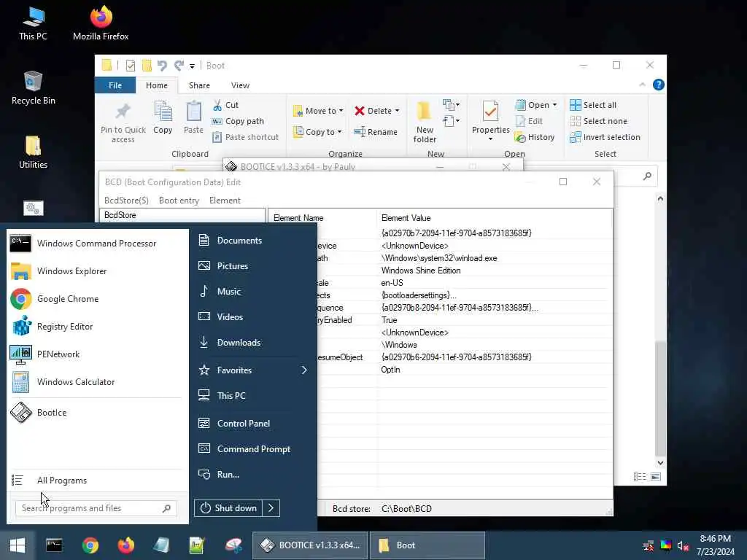The width and height of the screenshot is (747, 560).
Task: Click Select all in ribbon
Action: pyautogui.click(x=593, y=105)
